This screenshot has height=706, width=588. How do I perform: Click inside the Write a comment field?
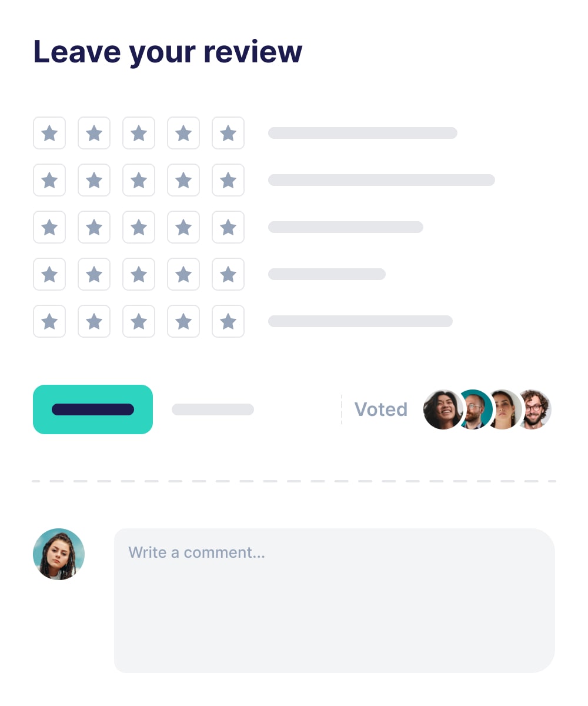coord(335,600)
